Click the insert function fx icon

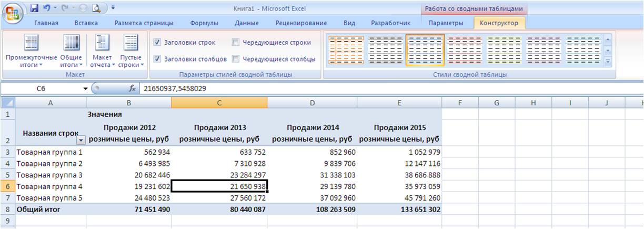(133, 89)
